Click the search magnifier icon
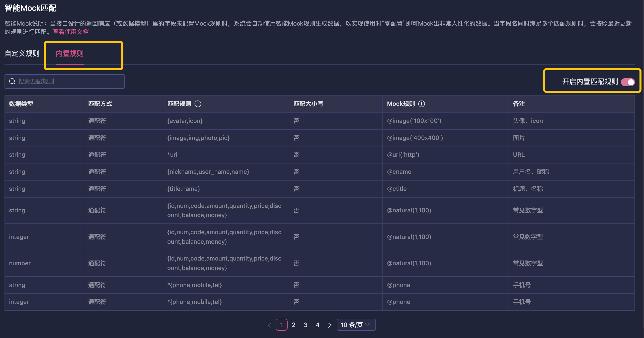The width and height of the screenshot is (644, 338). [x=12, y=81]
